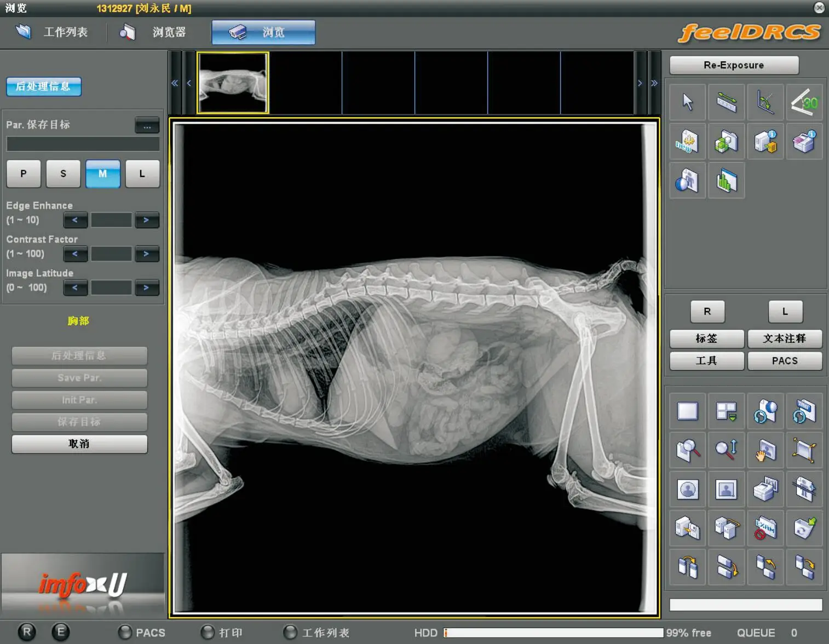Place the R side marker

tap(707, 312)
